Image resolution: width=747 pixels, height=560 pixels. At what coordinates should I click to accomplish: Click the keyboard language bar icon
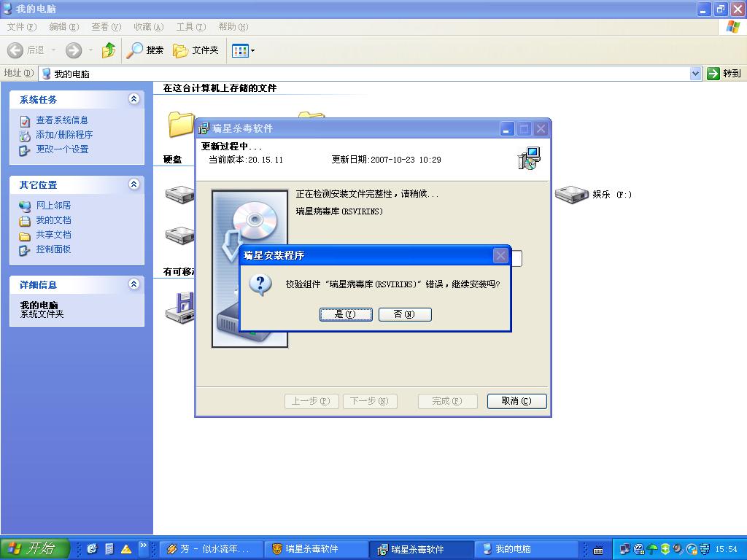[x=598, y=551]
